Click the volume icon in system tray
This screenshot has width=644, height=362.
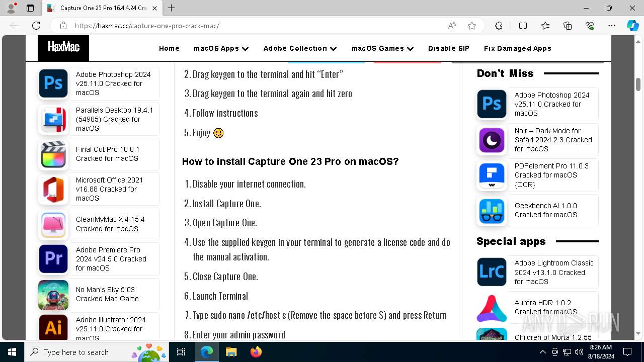click(x=579, y=352)
